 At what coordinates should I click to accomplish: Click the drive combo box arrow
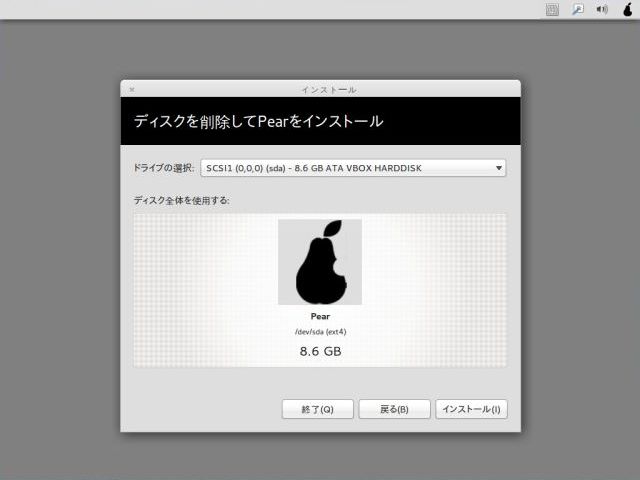click(499, 168)
